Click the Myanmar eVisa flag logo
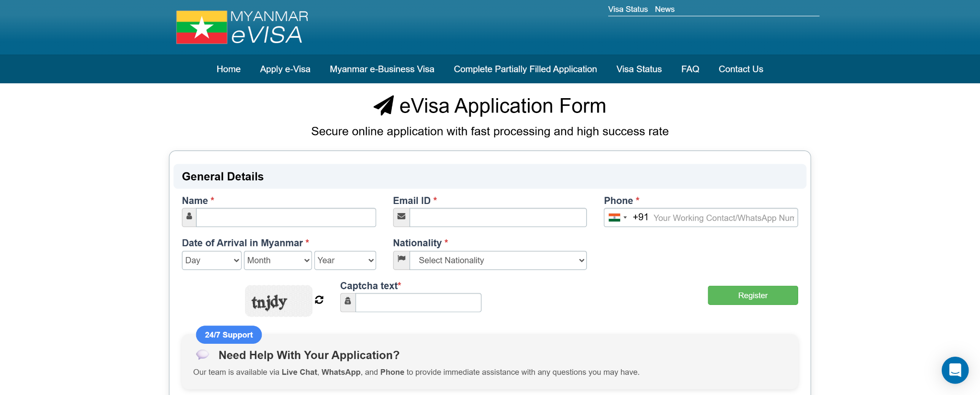Screen dimensions: 980x395 (201, 27)
